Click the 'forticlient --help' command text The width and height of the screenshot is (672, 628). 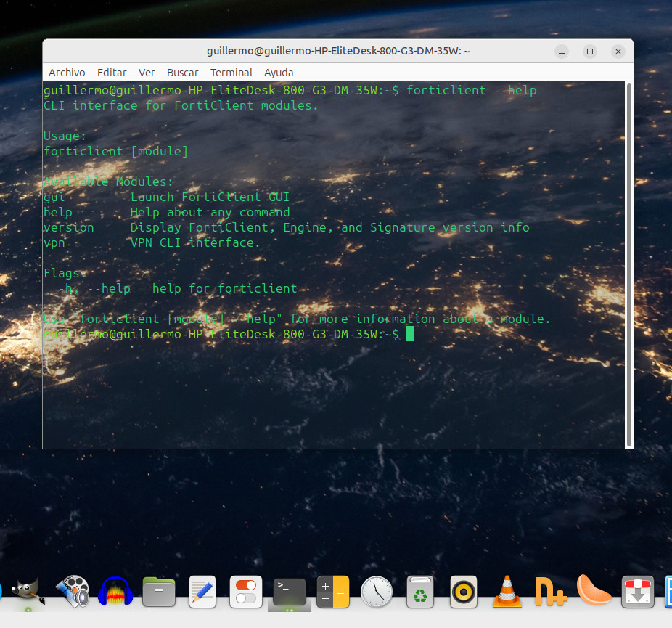472,90
